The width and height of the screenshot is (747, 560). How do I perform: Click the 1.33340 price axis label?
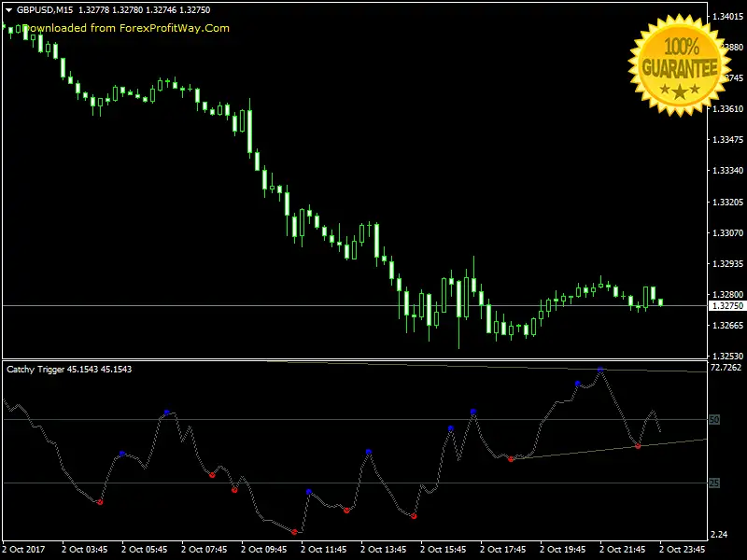tap(727, 171)
